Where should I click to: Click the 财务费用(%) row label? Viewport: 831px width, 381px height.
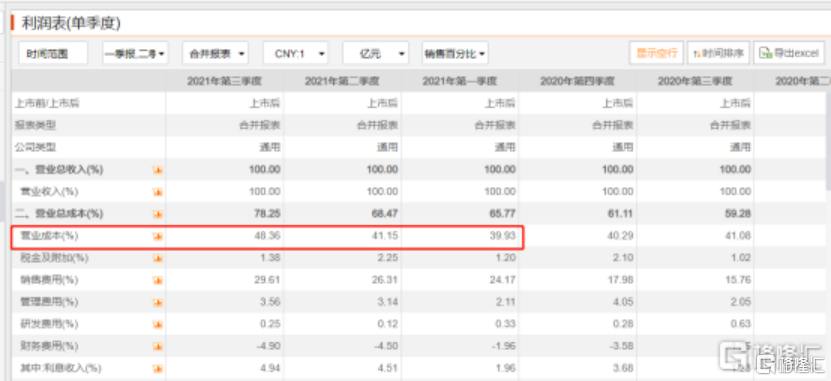point(49,346)
